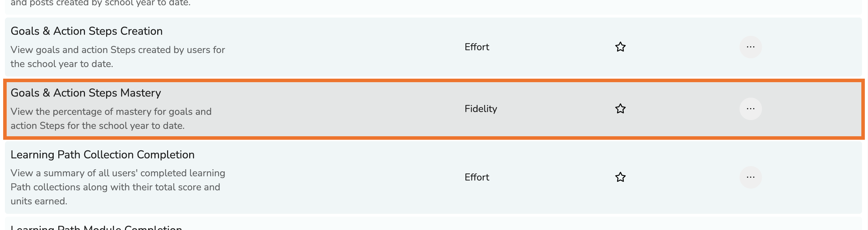The image size is (868, 230).
Task: Open more options for Goals & Action Steps Creation
Action: tap(750, 47)
